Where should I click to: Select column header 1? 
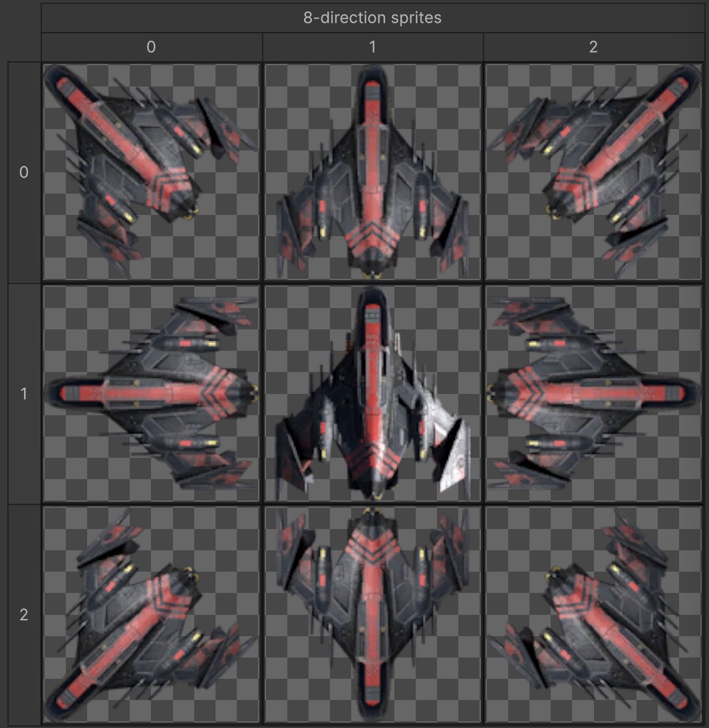tap(372, 47)
